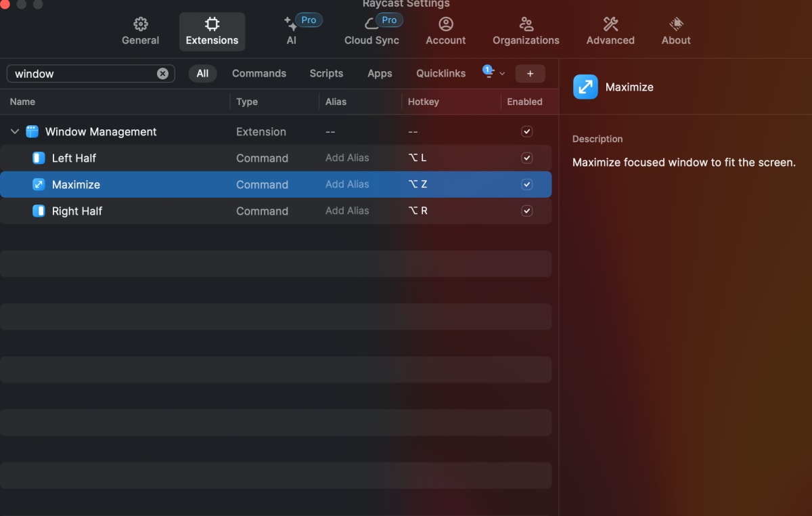Go to the Account tab
The image size is (812, 516).
click(x=445, y=32)
